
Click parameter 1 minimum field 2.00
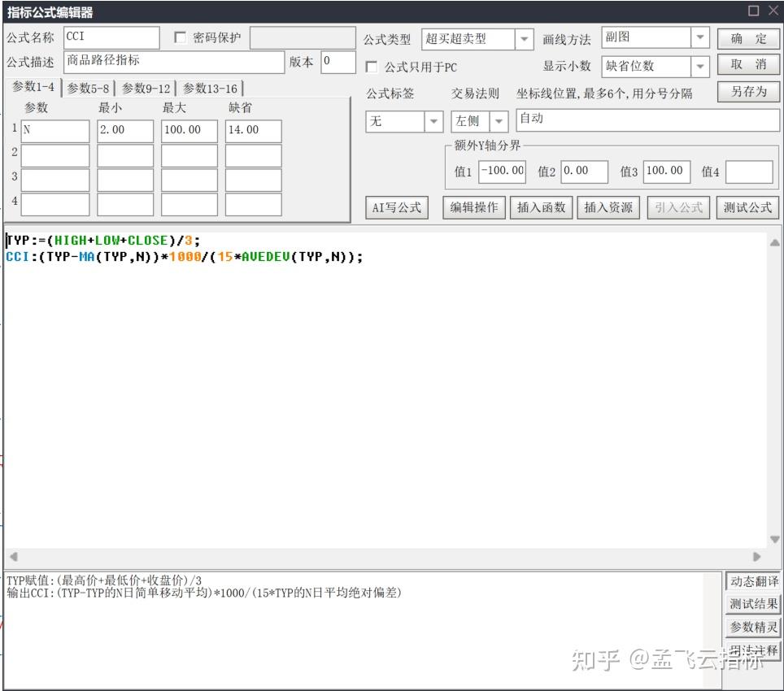pyautogui.click(x=125, y=131)
